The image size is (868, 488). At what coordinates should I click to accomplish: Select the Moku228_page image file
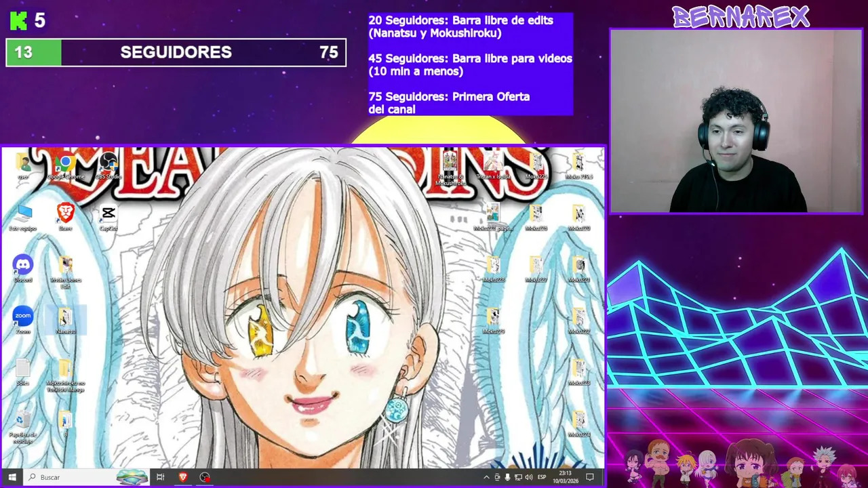[x=493, y=218]
